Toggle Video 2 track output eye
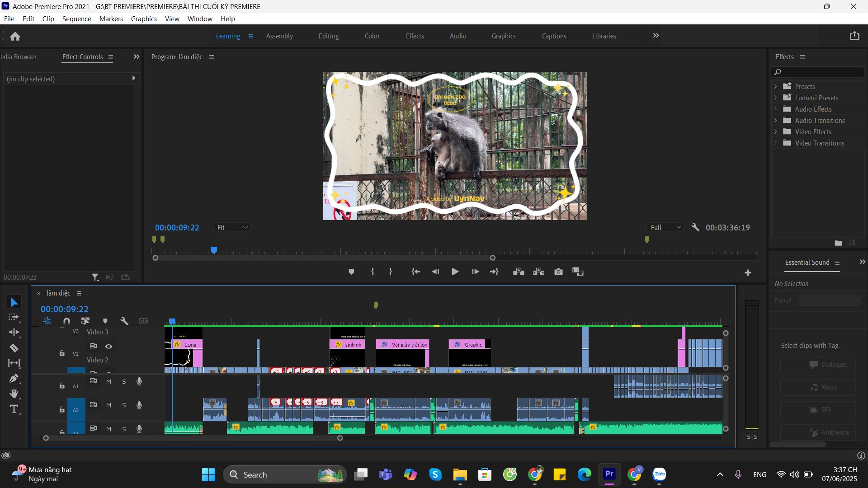The height and width of the screenshot is (488, 868). point(108,346)
